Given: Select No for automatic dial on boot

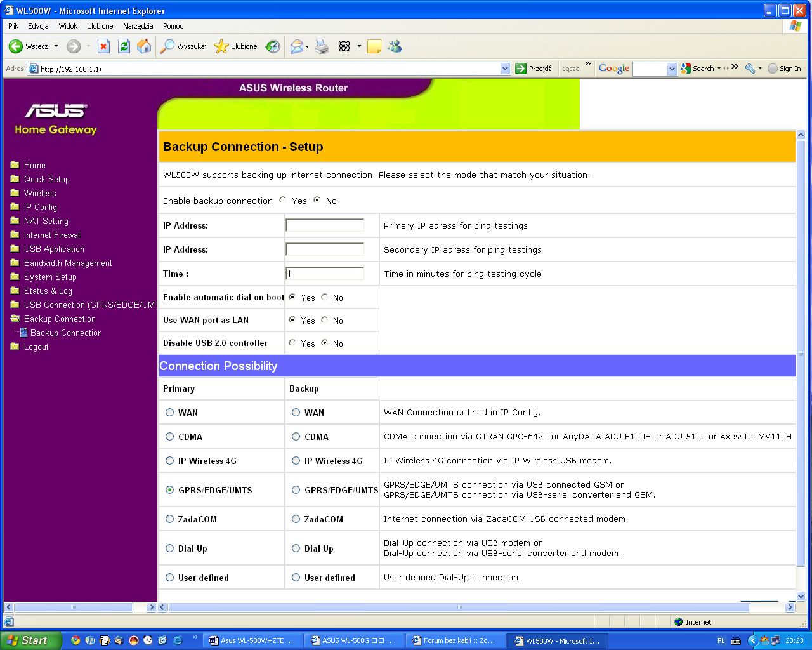Looking at the screenshot, I should [325, 297].
